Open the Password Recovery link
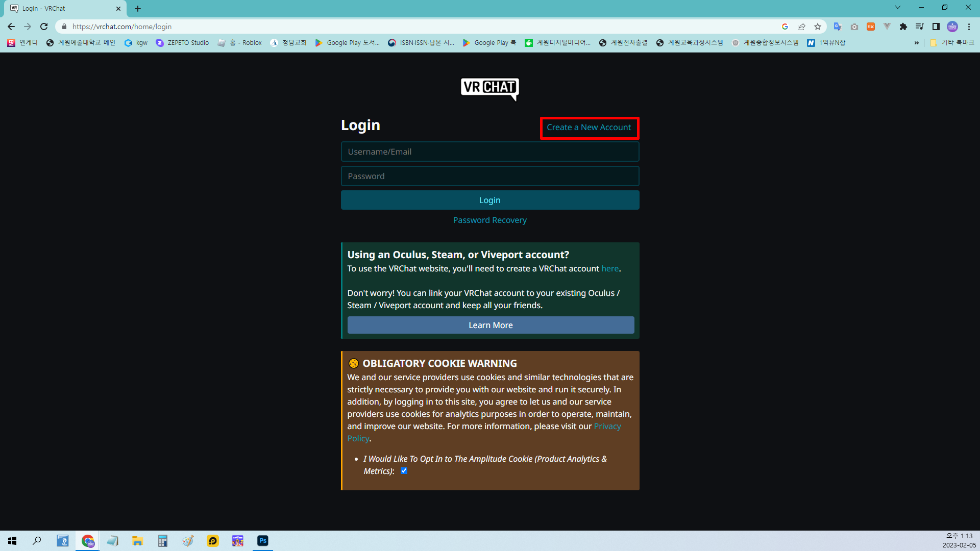The width and height of the screenshot is (980, 551). [x=489, y=220]
